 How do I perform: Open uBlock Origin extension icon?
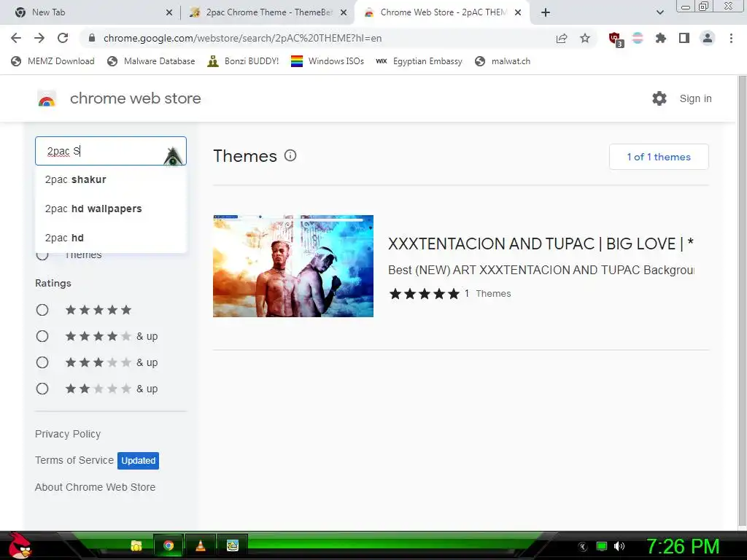click(x=616, y=39)
